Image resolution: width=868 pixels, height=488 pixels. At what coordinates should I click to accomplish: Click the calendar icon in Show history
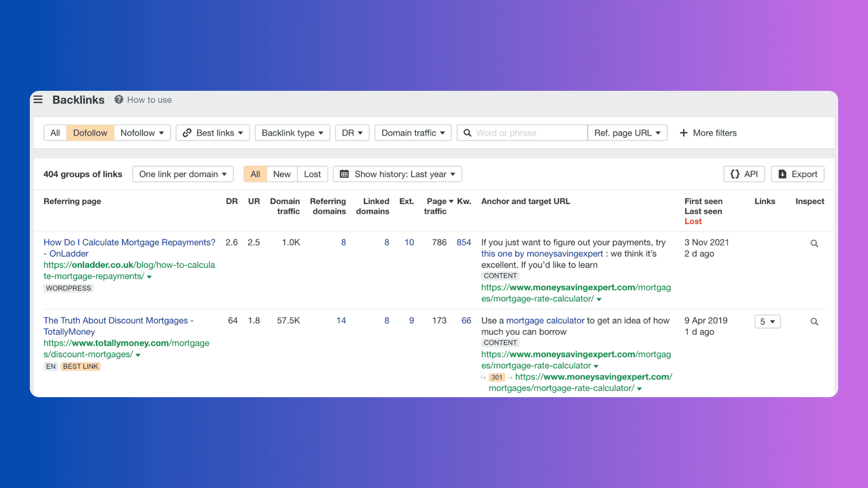[344, 174]
